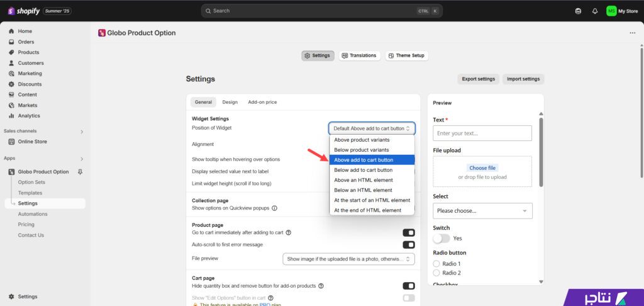The width and height of the screenshot is (644, 306).
Task: Open the Please choose select in preview
Action: (482, 210)
